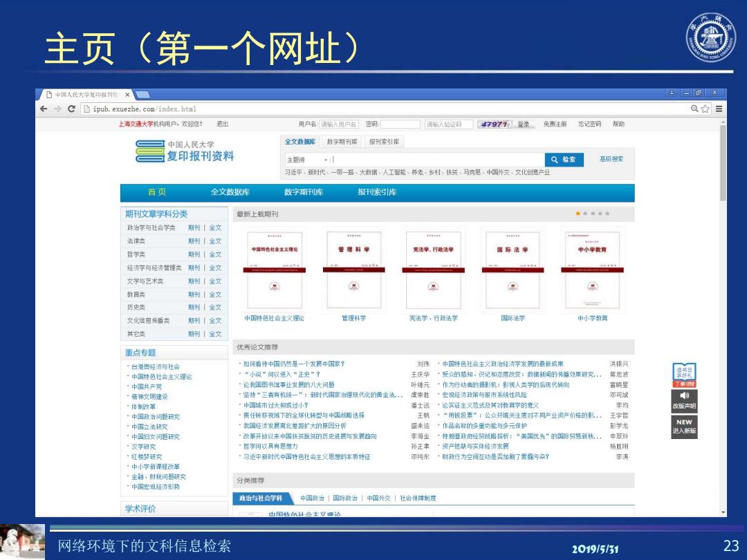Click the 用户名 username input field
Screen dimensions: 747x560
click(x=339, y=124)
